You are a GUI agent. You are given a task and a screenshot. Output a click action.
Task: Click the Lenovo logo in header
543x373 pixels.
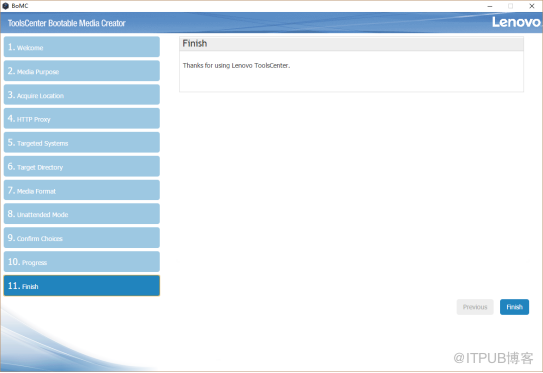(x=516, y=22)
